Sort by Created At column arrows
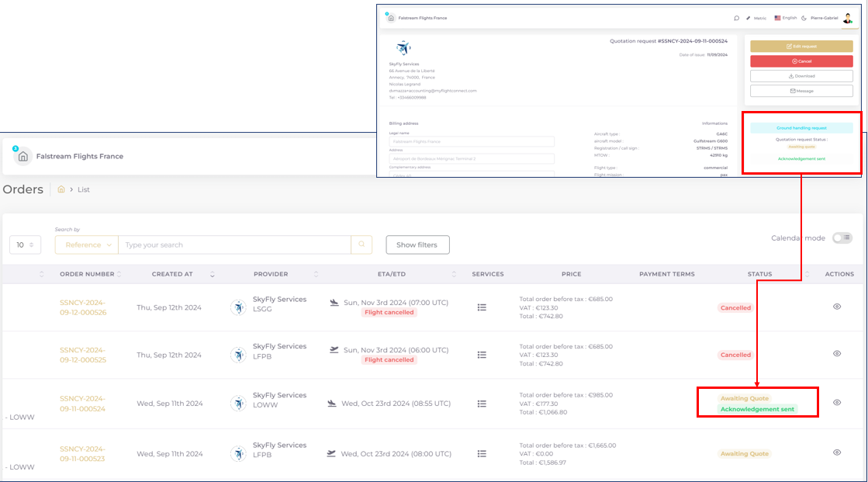Screen dimensions: 868x482 (x=212, y=274)
